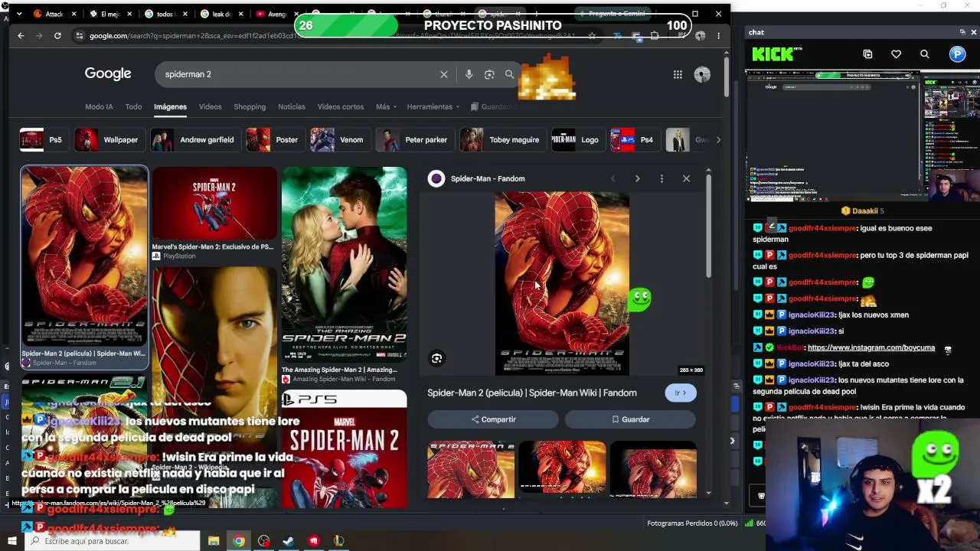The image size is (980, 551).
Task: Open the Videos cortos tab
Action: point(341,106)
